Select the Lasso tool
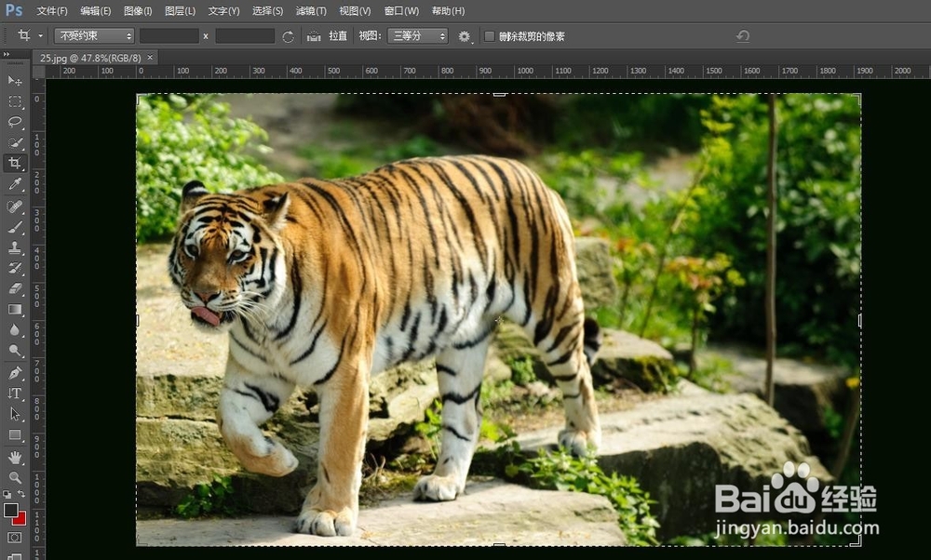 pos(15,122)
